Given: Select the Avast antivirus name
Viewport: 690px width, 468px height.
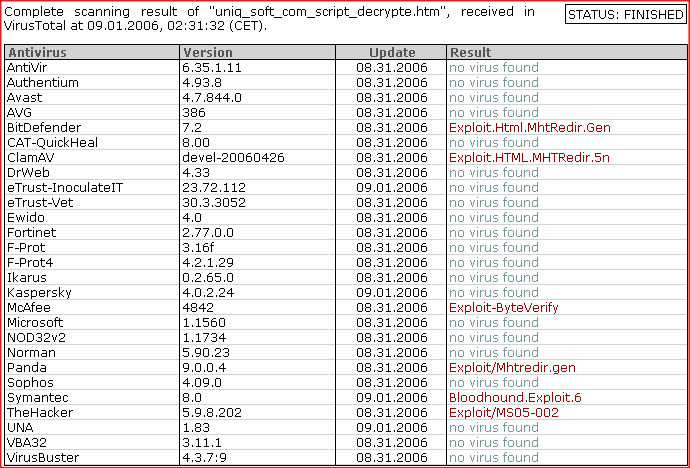Looking at the screenshot, I should click(x=25, y=98).
